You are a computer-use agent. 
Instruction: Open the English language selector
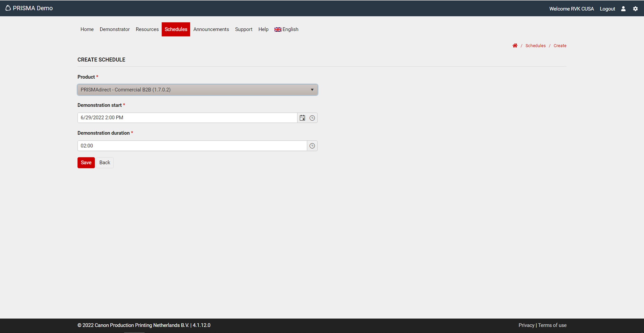(286, 29)
